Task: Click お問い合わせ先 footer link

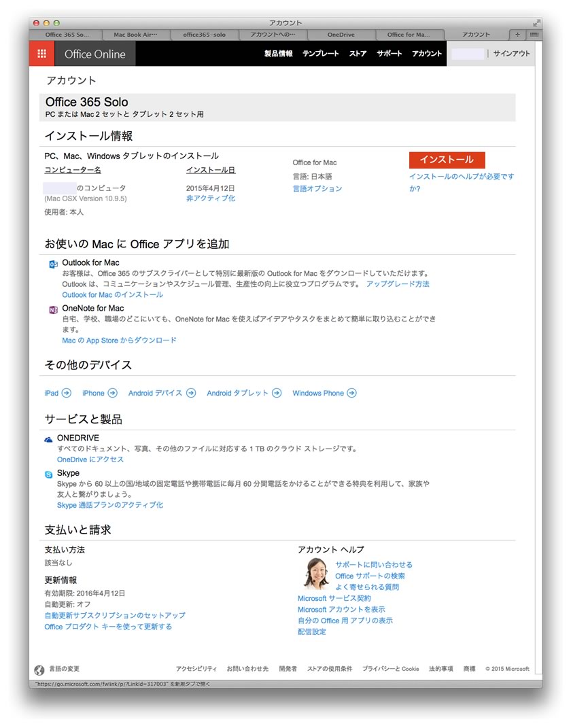Action: [x=247, y=669]
